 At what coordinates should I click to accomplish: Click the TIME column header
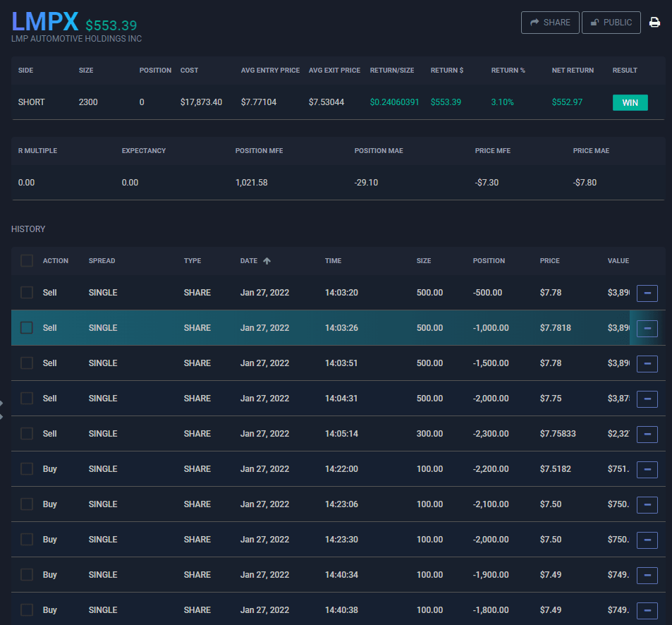(x=333, y=261)
